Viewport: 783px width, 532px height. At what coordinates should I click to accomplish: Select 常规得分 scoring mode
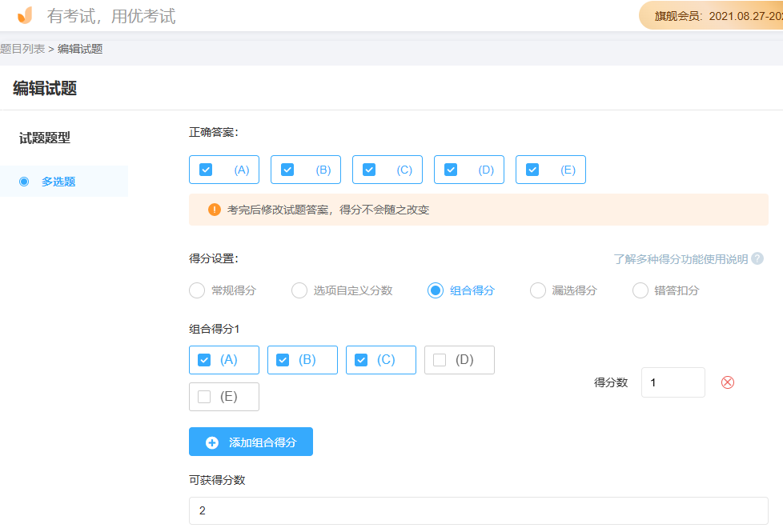197,290
